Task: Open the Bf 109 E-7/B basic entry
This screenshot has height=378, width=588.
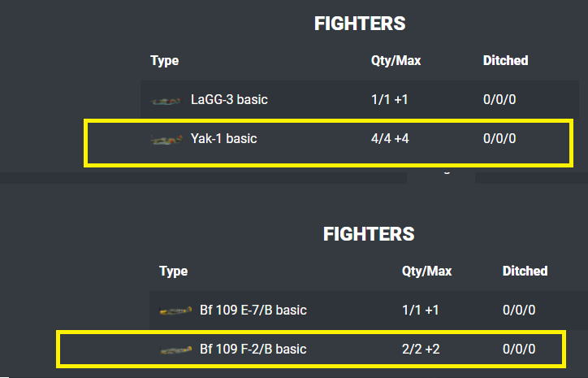Action: pyautogui.click(x=253, y=311)
